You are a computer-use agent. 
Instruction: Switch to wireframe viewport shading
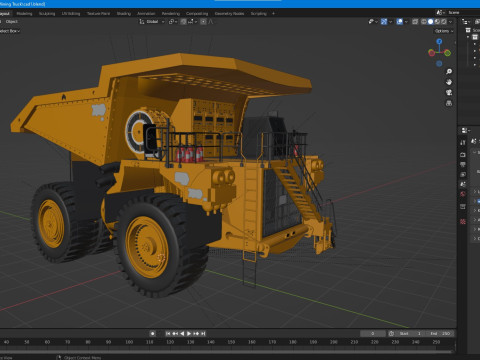424,22
